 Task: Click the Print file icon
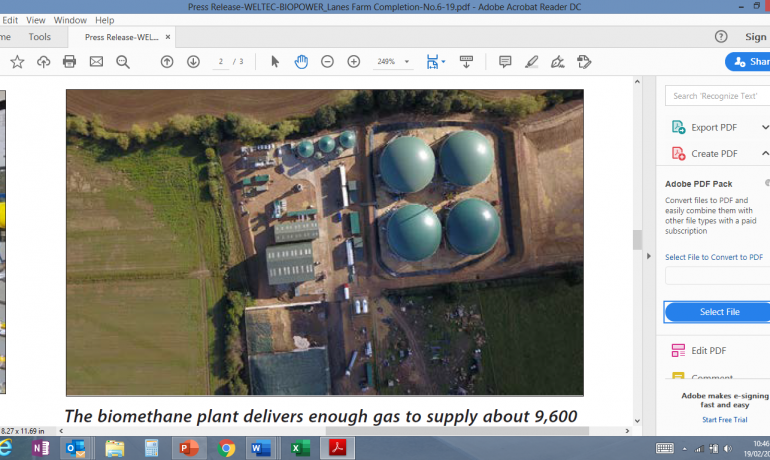tap(69, 62)
